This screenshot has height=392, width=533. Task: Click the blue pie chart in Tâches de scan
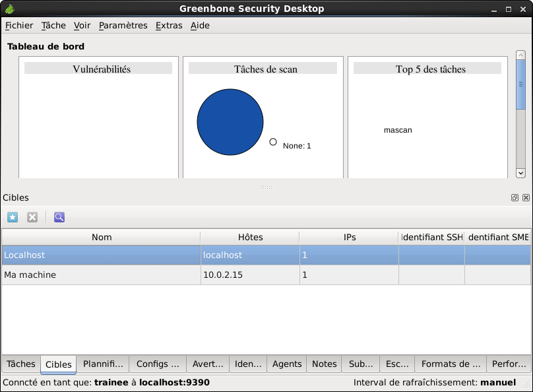coord(230,122)
